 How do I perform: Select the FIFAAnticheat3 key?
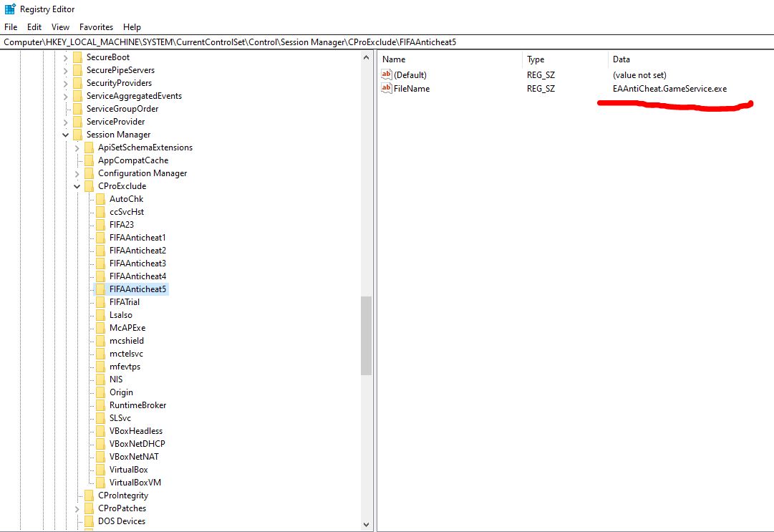coord(137,263)
